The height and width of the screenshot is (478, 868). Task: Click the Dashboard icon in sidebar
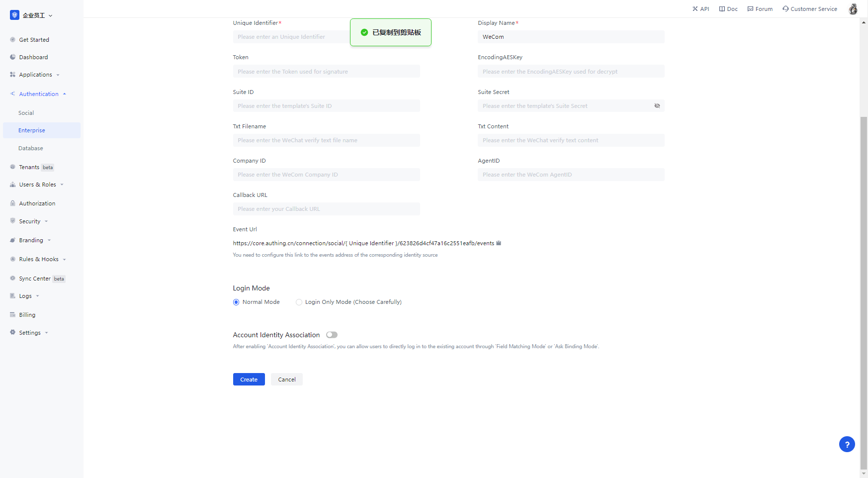coord(13,57)
